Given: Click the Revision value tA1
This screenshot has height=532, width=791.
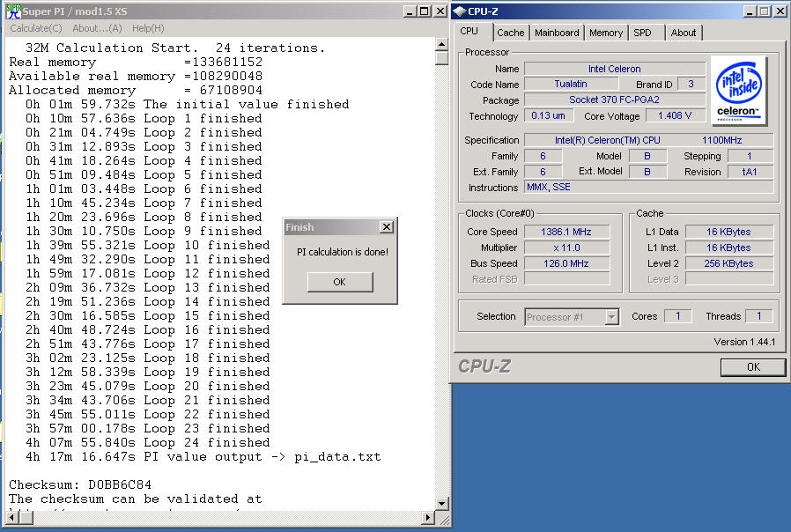Looking at the screenshot, I should click(750, 172).
